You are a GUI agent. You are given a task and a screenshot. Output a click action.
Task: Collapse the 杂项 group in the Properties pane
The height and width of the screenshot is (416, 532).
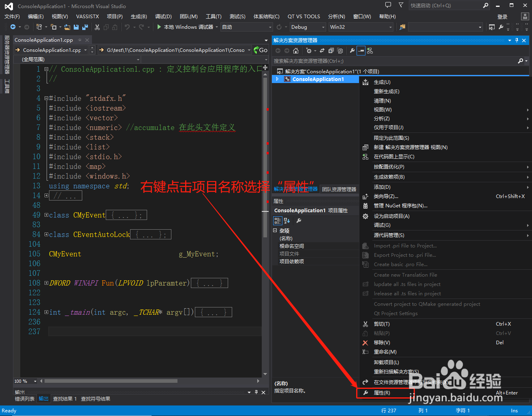coord(275,230)
